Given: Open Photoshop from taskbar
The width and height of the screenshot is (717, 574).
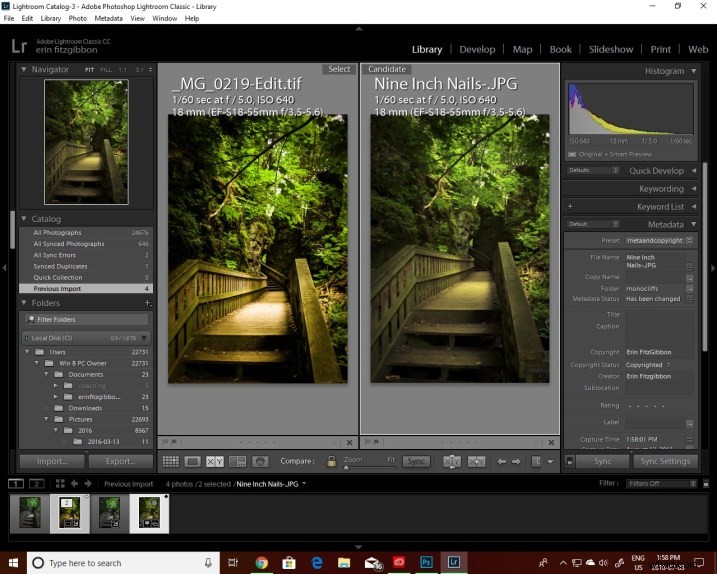Looking at the screenshot, I should tap(426, 563).
